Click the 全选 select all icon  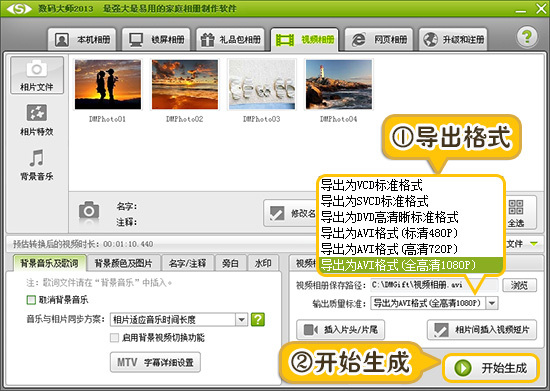[x=516, y=213]
